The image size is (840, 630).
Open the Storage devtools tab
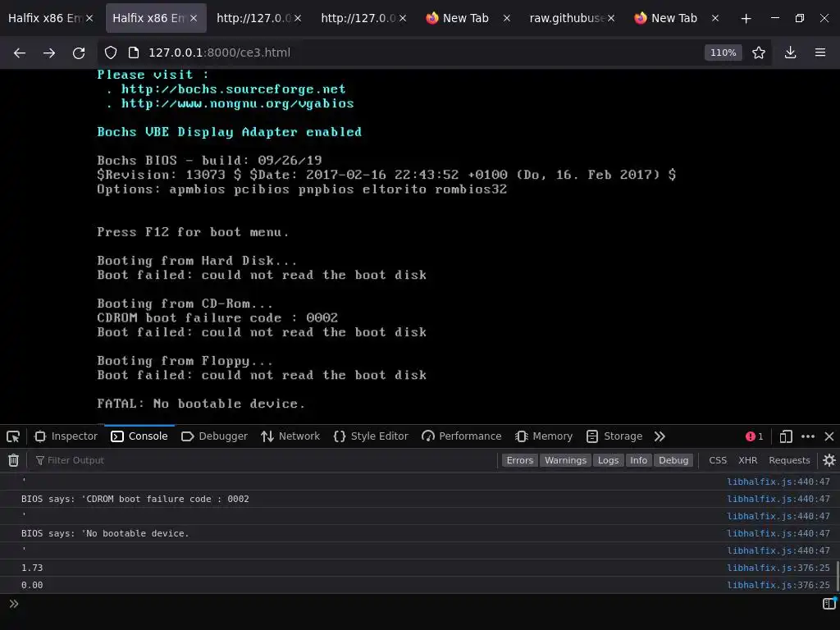pos(614,436)
